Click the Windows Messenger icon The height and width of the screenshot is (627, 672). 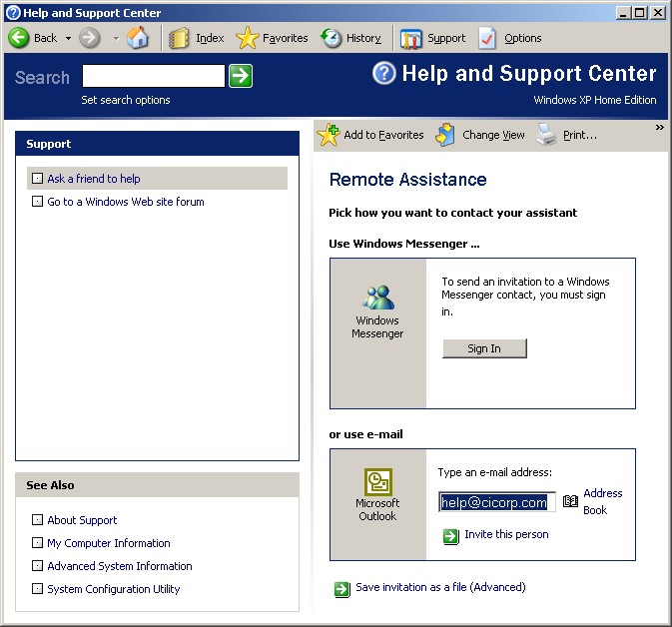click(x=378, y=297)
